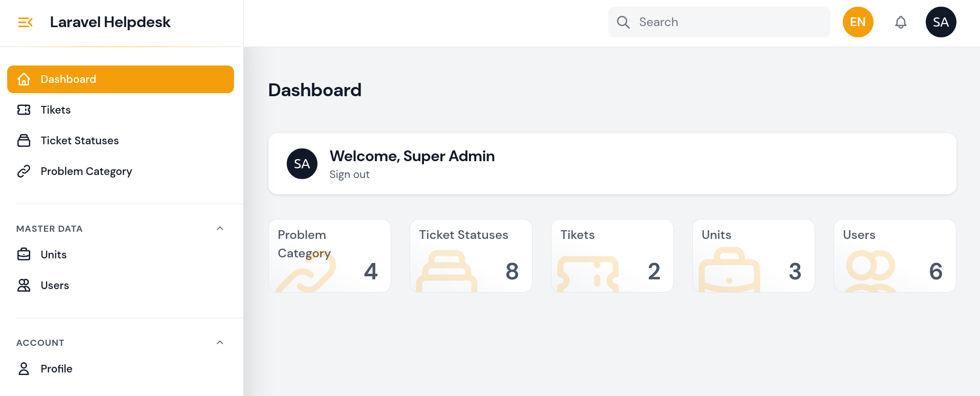Open the EN language switcher

[858, 22]
